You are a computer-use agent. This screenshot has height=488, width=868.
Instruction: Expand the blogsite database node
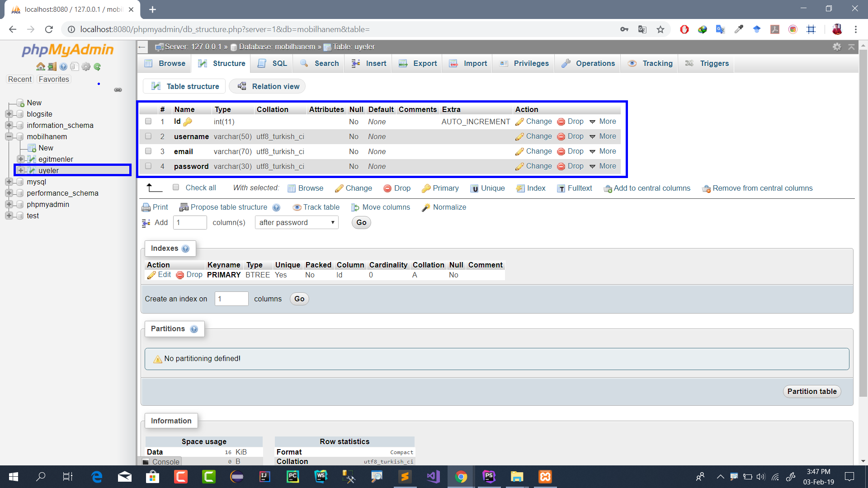[9, 114]
